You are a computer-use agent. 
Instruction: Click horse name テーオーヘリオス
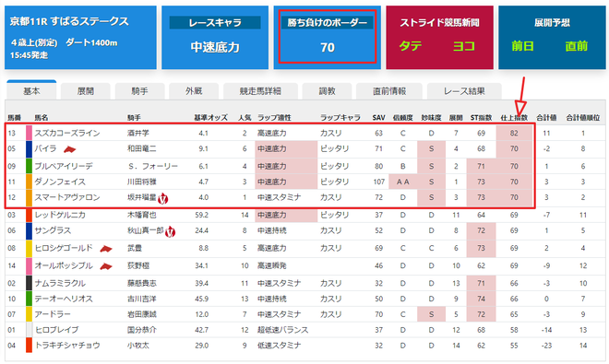[64, 299]
